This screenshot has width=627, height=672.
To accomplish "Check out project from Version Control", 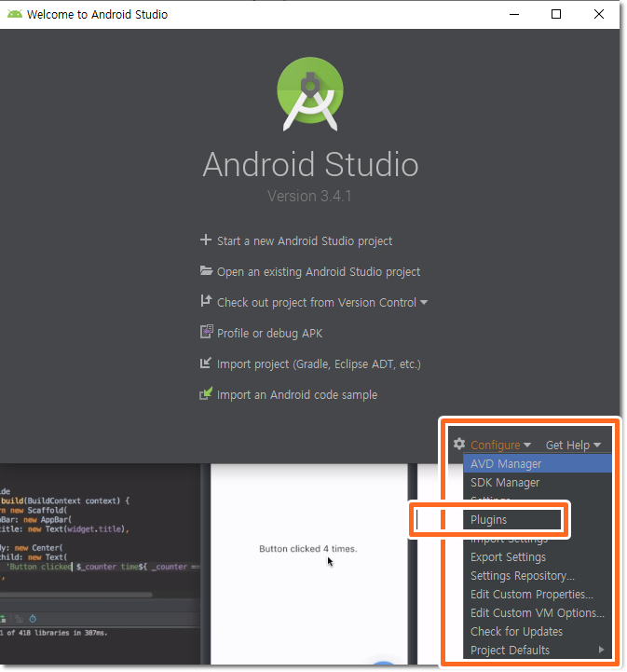I will click(x=317, y=303).
